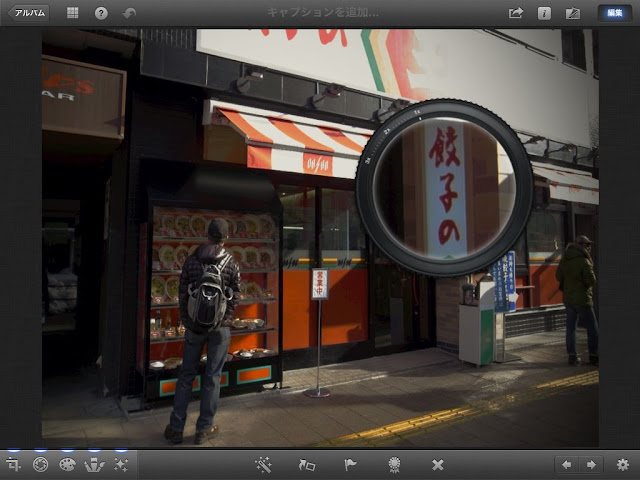The image size is (640, 480).
Task: Undo the last edit
Action: [x=129, y=13]
